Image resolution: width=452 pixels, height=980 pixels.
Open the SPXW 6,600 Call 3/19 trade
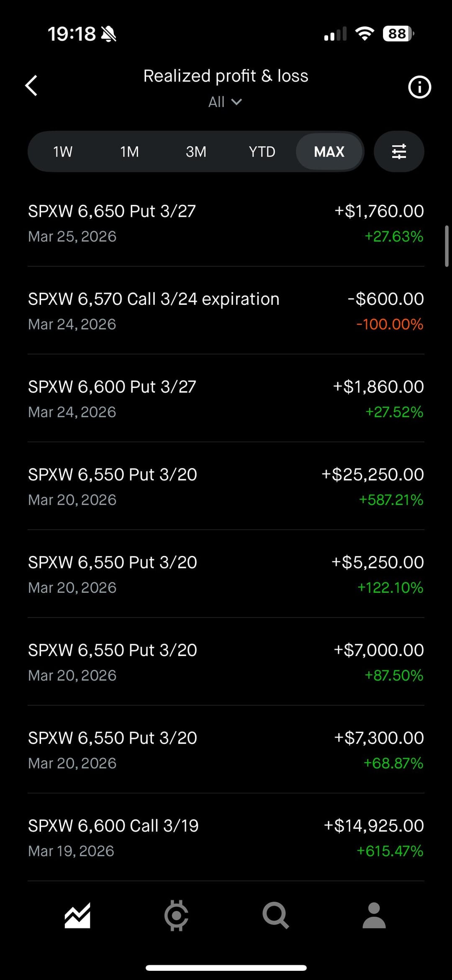tap(226, 838)
